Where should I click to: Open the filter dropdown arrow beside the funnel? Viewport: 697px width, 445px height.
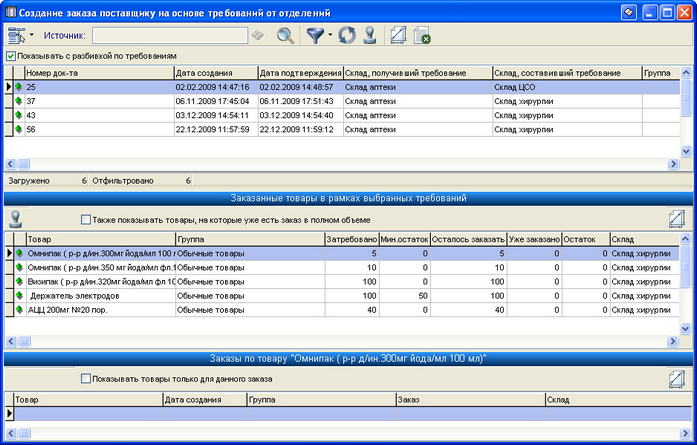(x=330, y=35)
